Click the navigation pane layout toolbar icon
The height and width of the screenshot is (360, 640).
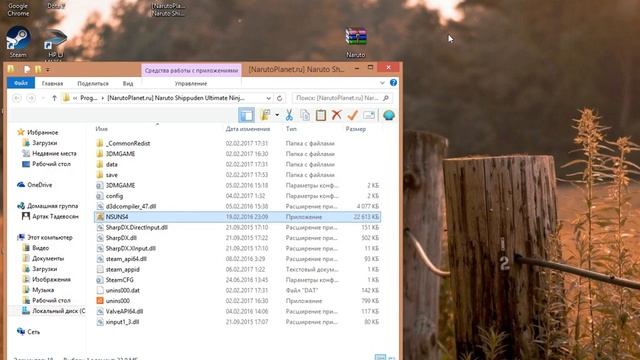click(247, 115)
